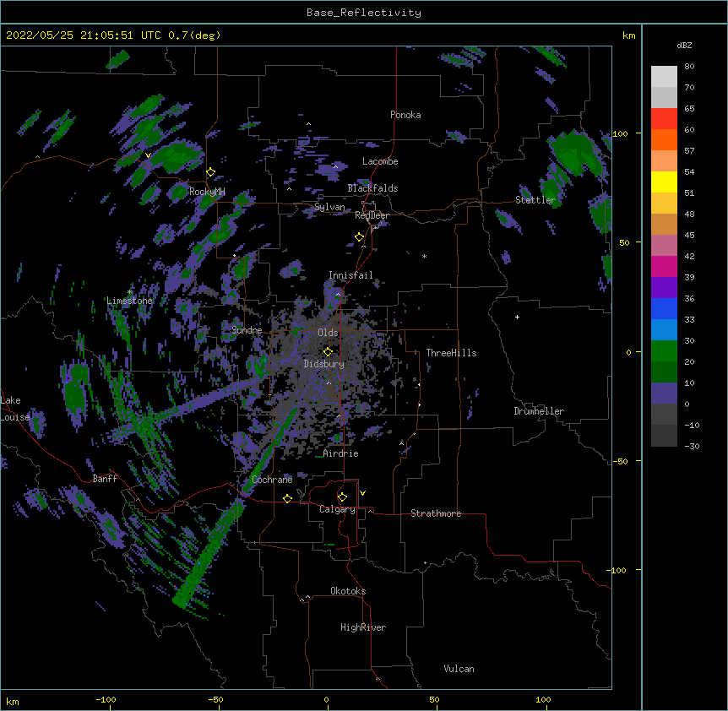Click the -30 value on the dBZ scale
This screenshot has width=728, height=711.
click(692, 446)
